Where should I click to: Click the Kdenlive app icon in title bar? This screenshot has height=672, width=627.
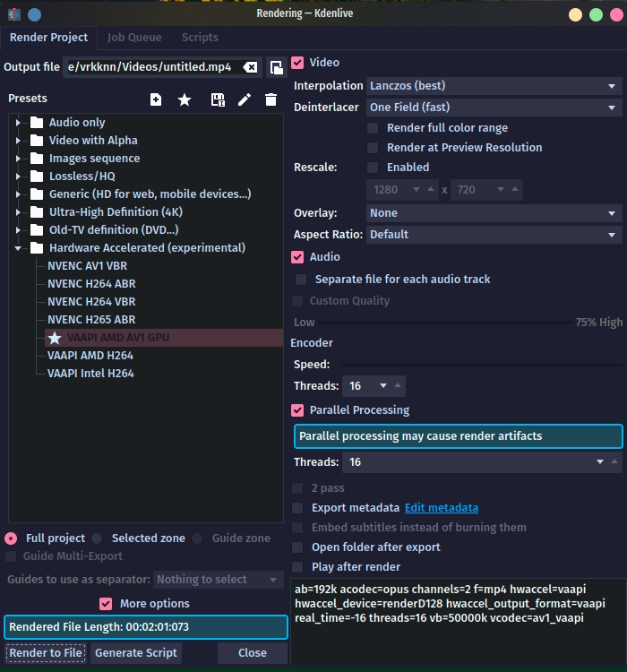(14, 14)
